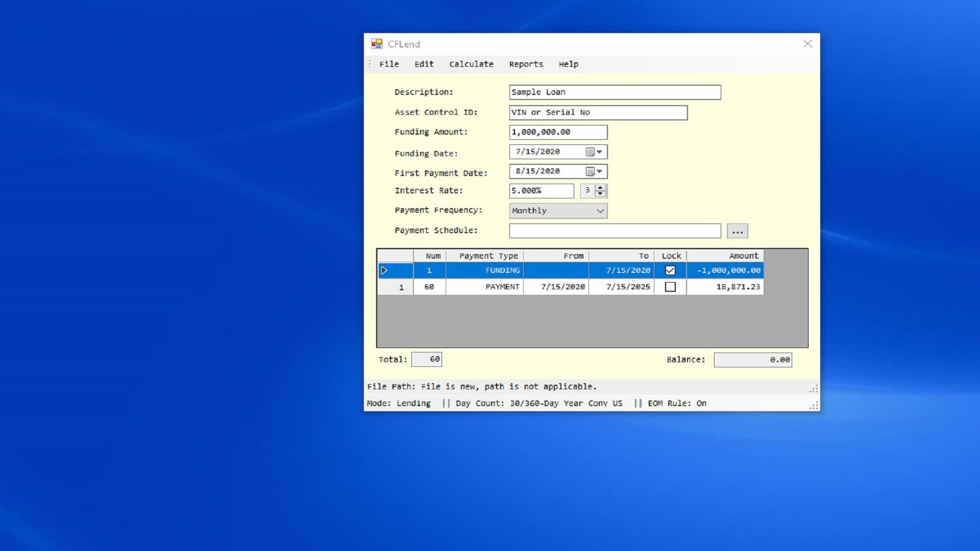This screenshot has width=980, height=551.
Task: Open the Calculate menu
Action: coord(471,64)
